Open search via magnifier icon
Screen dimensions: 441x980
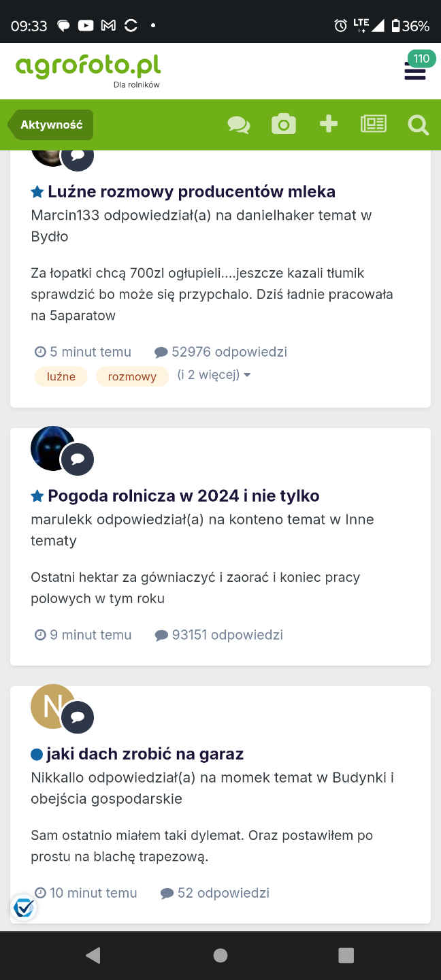pos(418,125)
